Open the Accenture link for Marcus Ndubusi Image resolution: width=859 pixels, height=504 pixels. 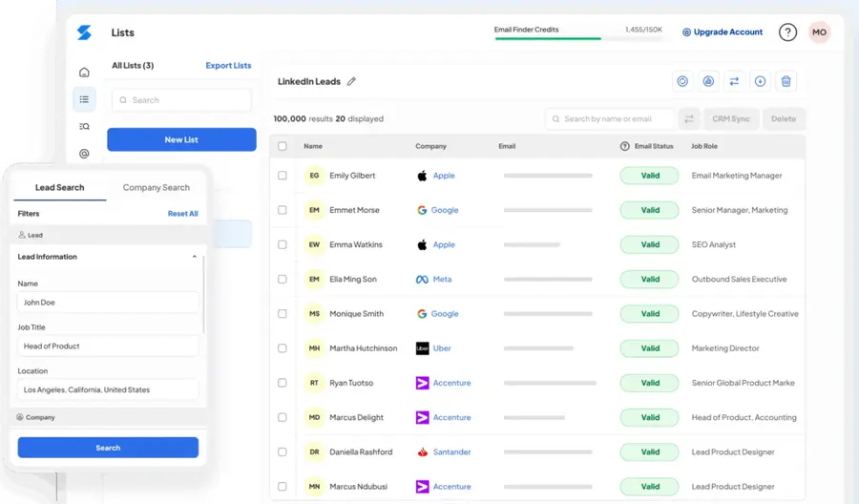[x=451, y=487]
